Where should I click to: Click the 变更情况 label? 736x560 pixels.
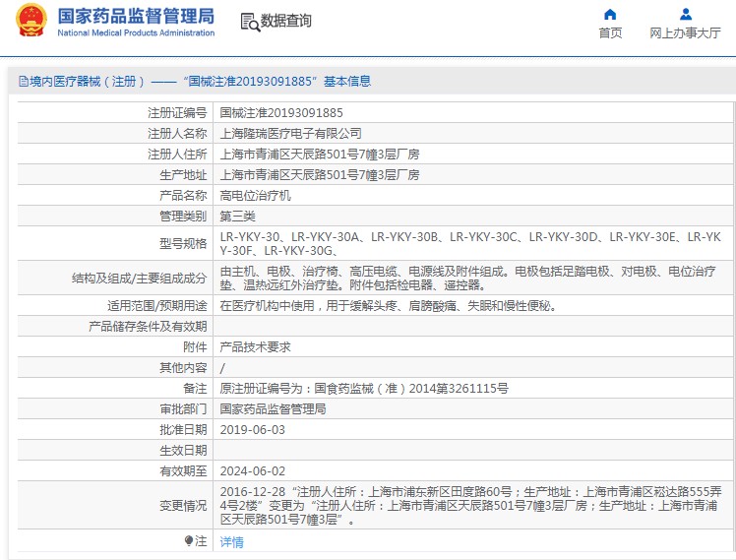point(183,506)
